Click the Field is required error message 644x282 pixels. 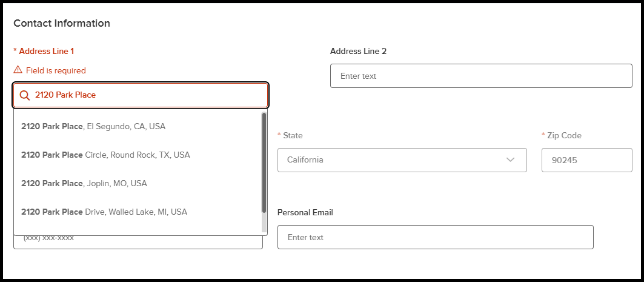(56, 71)
